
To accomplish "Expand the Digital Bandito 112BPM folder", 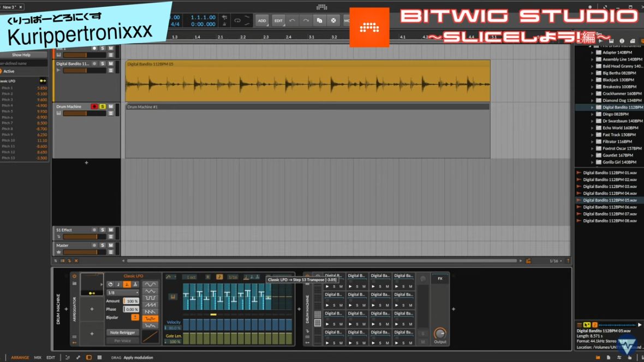I will click(592, 107).
